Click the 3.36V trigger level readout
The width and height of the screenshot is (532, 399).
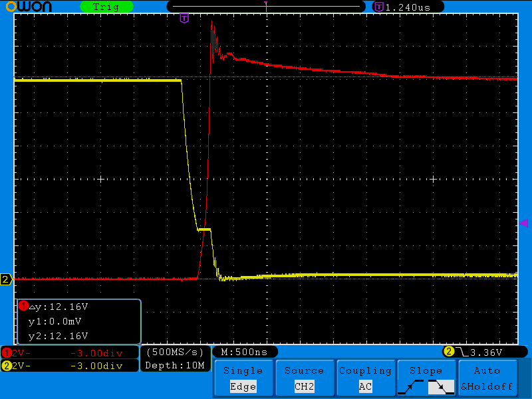coord(486,352)
